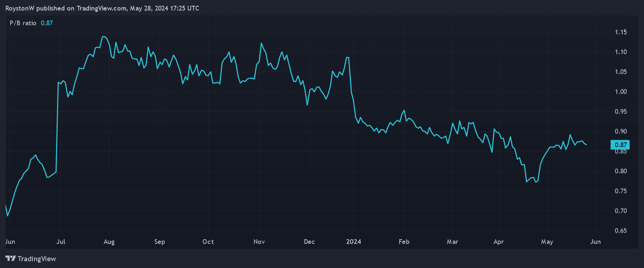This screenshot has height=268, width=644.
Task: Select the May time axis label
Action: click(x=547, y=241)
